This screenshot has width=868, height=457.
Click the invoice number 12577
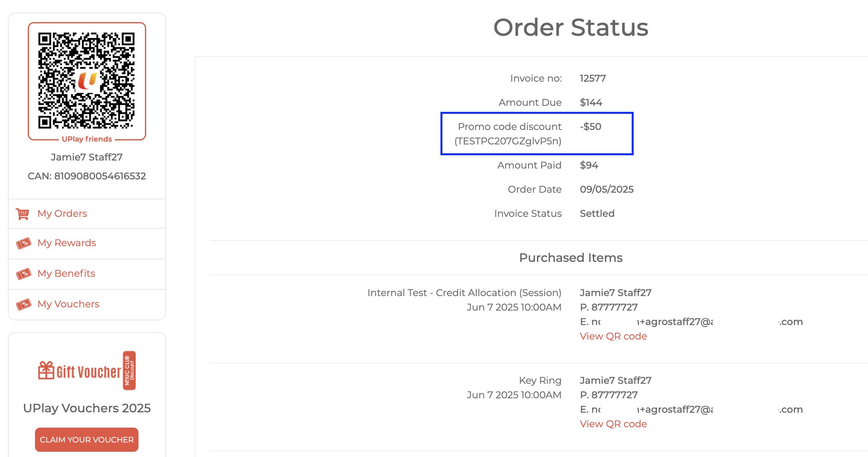point(593,78)
